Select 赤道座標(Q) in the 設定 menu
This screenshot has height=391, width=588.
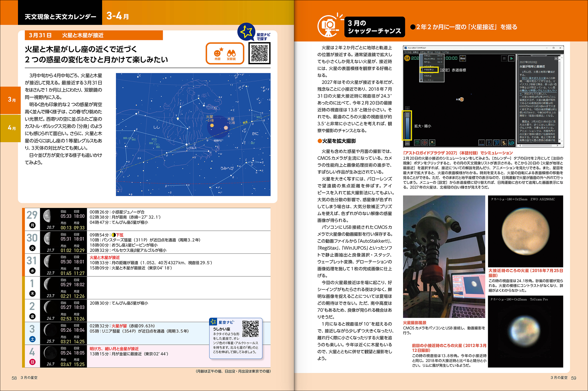pyautogui.click(x=429, y=70)
